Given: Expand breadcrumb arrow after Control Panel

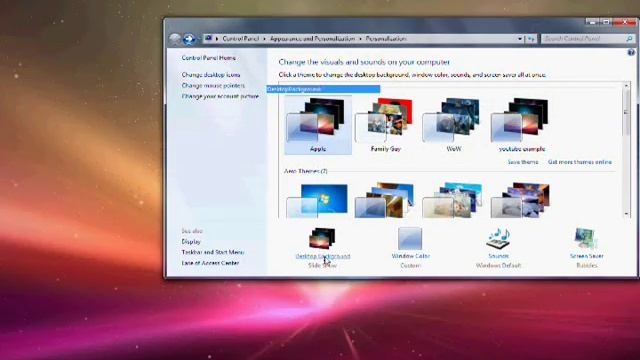Looking at the screenshot, I should pyautogui.click(x=264, y=39).
